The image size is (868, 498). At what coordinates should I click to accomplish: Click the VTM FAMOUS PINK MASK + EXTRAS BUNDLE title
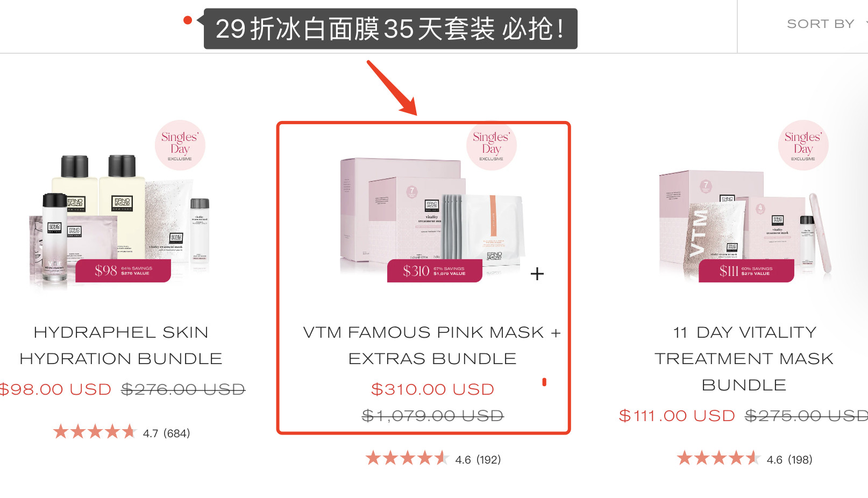[432, 345]
